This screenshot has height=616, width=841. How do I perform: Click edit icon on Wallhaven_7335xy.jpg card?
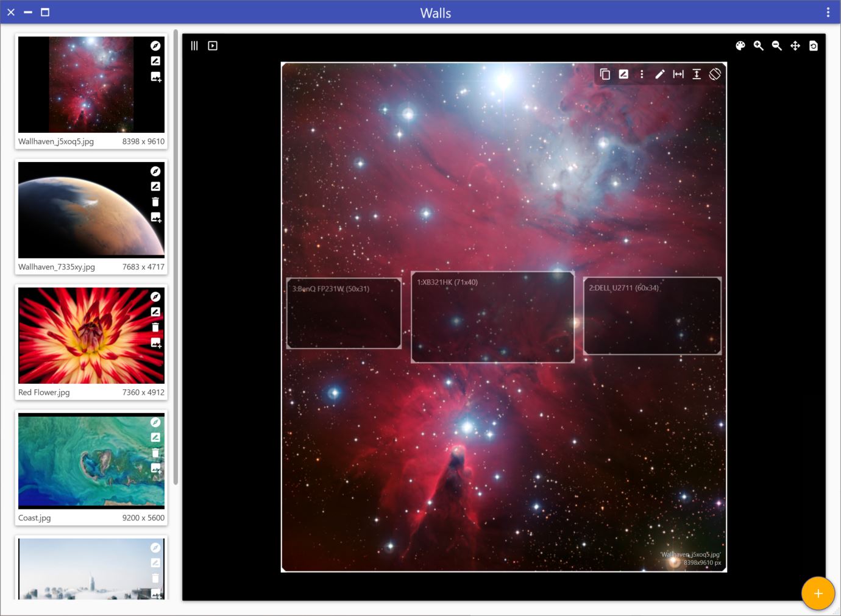155,186
